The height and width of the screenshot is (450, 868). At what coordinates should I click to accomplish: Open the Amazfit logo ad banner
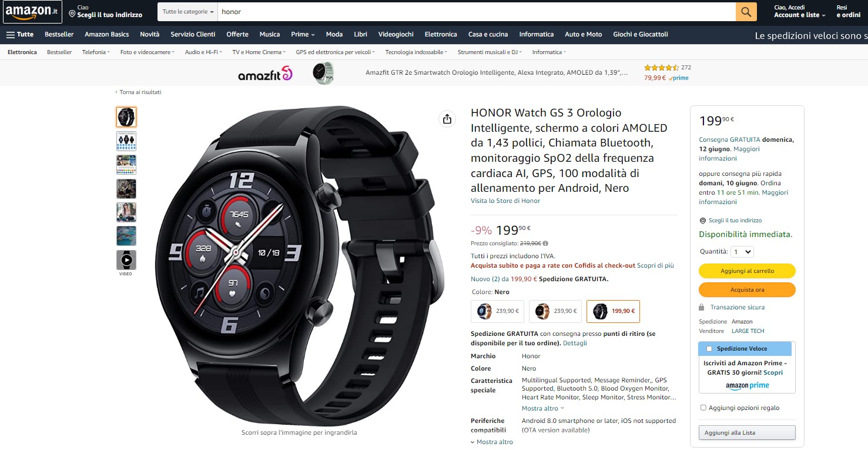(265, 74)
